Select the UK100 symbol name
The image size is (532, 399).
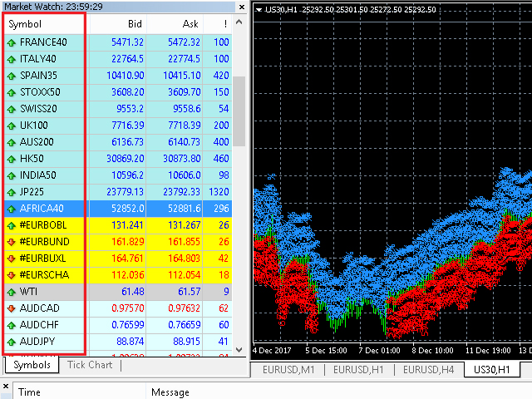click(x=34, y=126)
